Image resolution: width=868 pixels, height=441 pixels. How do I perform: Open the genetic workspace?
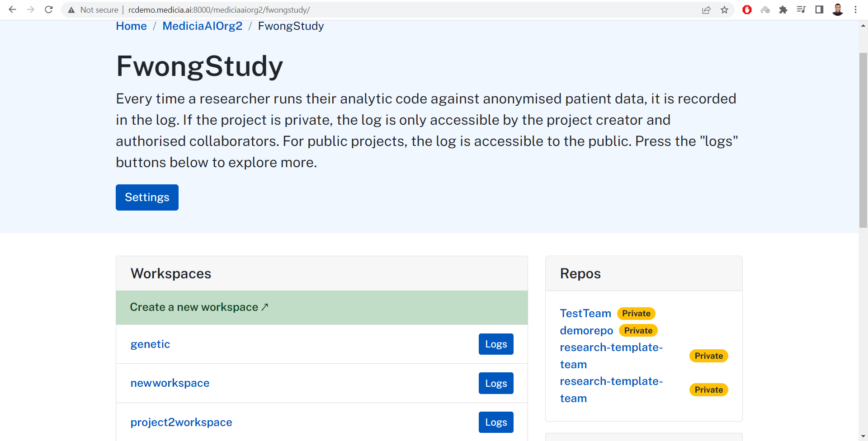point(150,344)
